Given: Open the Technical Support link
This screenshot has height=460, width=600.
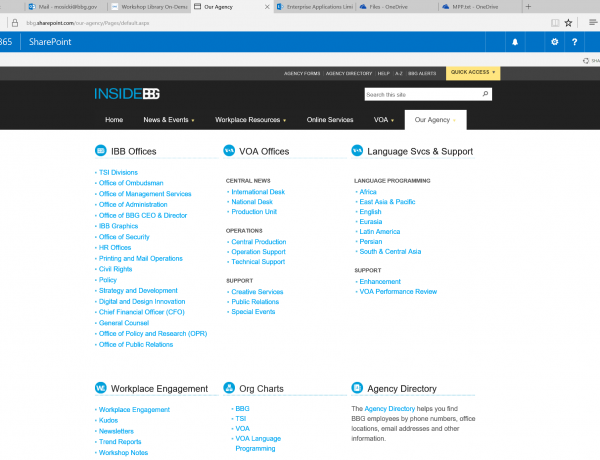Looking at the screenshot, I should (258, 262).
